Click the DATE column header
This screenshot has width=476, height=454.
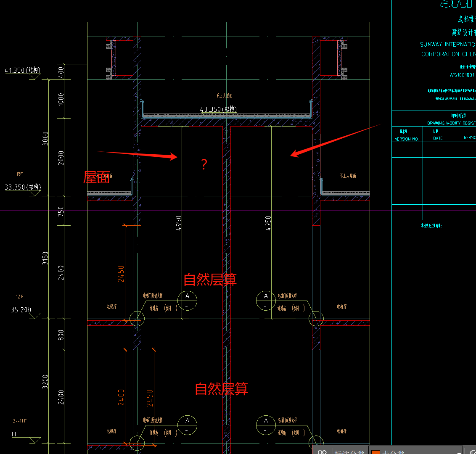click(438, 138)
